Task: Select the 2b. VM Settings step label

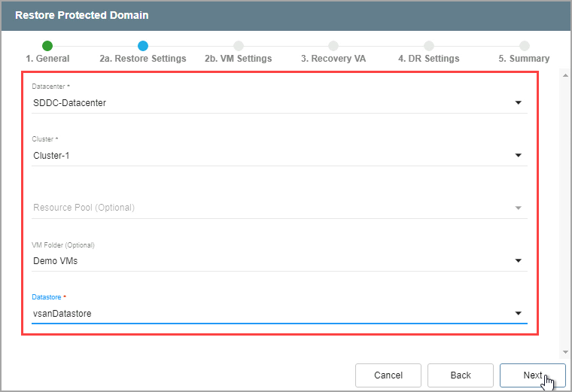Action: coord(239,59)
